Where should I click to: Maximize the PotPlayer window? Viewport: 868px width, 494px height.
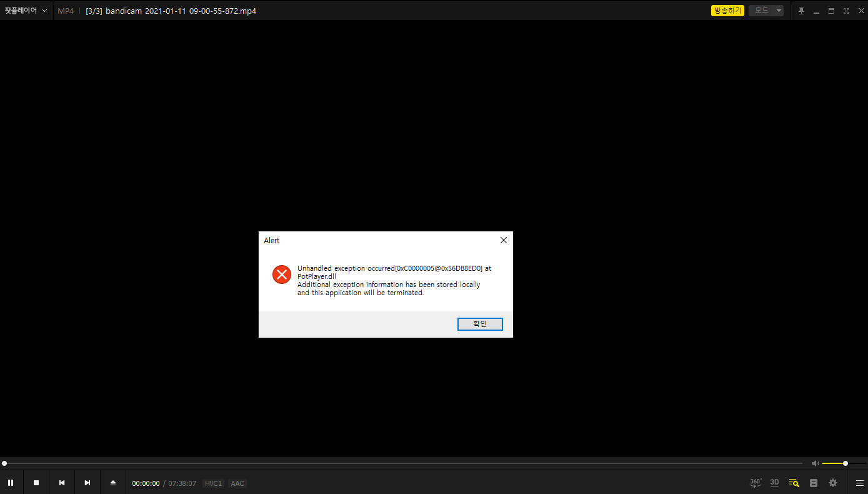click(831, 11)
